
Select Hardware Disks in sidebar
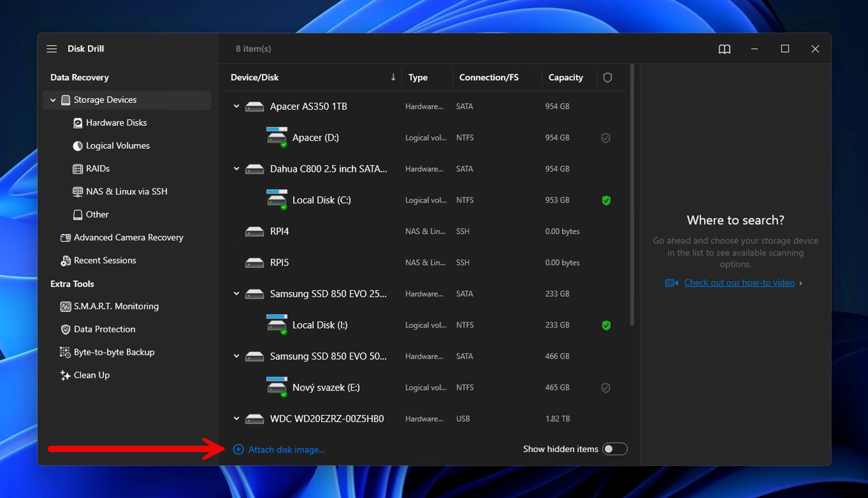[116, 123]
